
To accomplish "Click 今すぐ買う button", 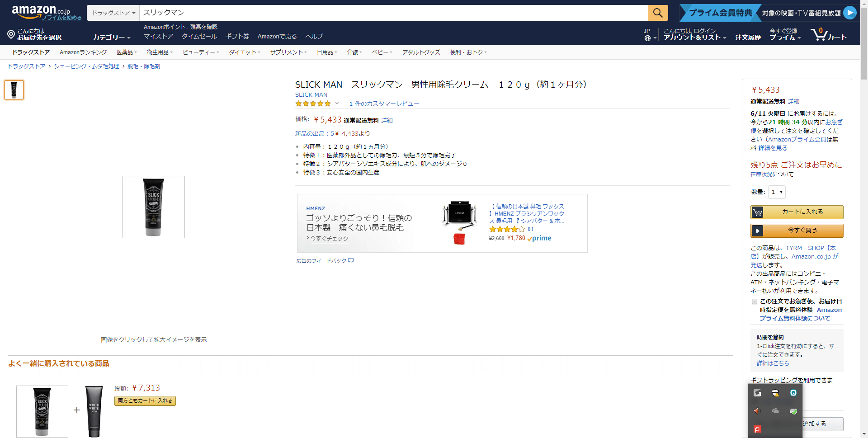I will (797, 231).
